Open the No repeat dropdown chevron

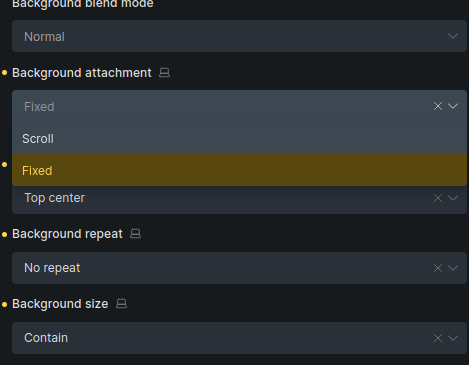(x=453, y=268)
